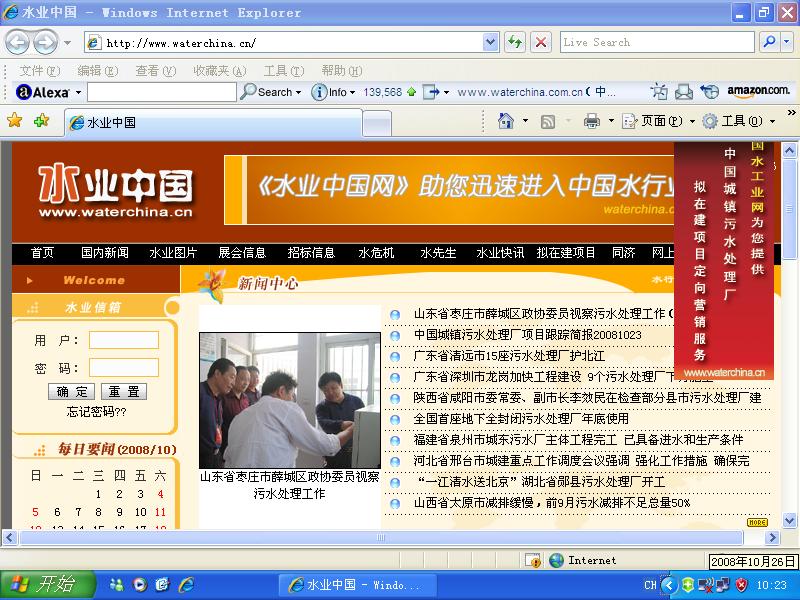Open the recent pages dropdown beside Forward

(67, 43)
